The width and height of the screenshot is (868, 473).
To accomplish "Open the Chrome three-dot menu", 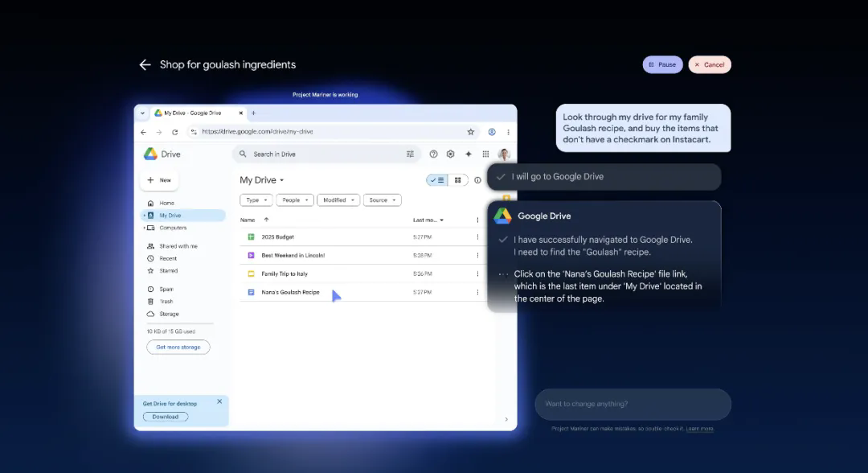I will (508, 132).
